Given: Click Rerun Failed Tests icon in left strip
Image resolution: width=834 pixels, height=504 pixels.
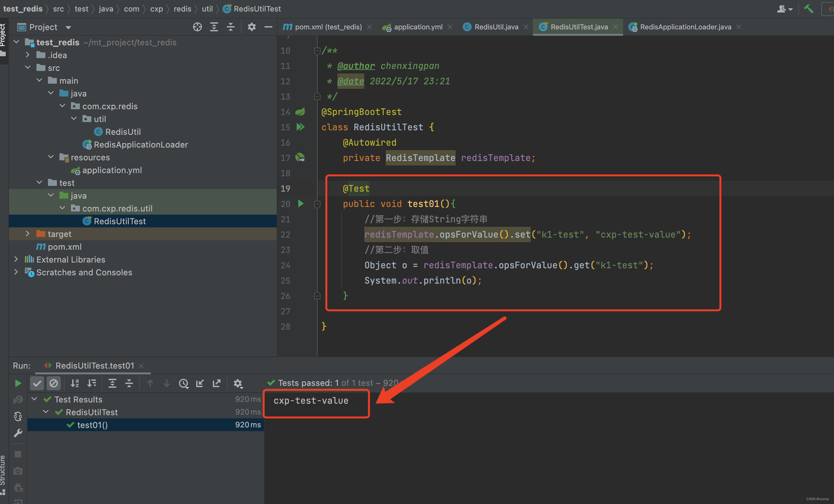Looking at the screenshot, I should point(18,400).
